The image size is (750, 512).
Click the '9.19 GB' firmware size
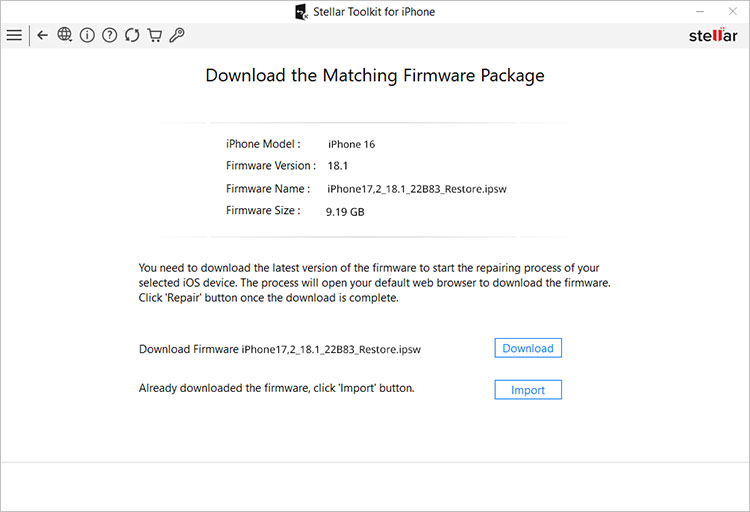345,212
